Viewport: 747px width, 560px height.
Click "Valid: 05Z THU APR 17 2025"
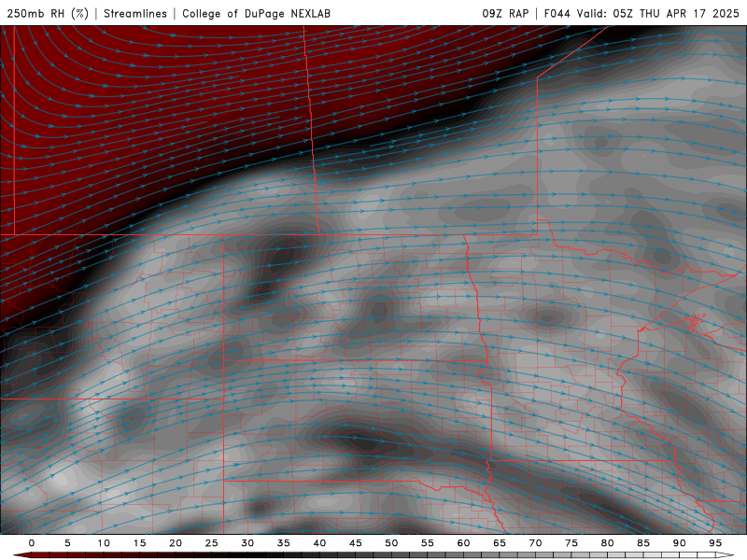click(x=658, y=13)
